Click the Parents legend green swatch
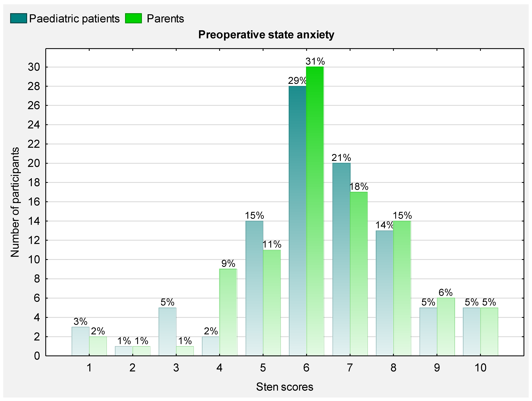This screenshot has height=401, width=532. tap(133, 18)
